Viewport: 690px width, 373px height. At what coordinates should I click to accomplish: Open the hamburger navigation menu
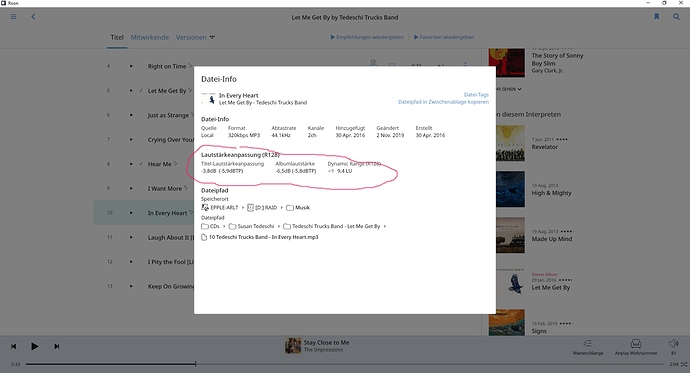[14, 17]
